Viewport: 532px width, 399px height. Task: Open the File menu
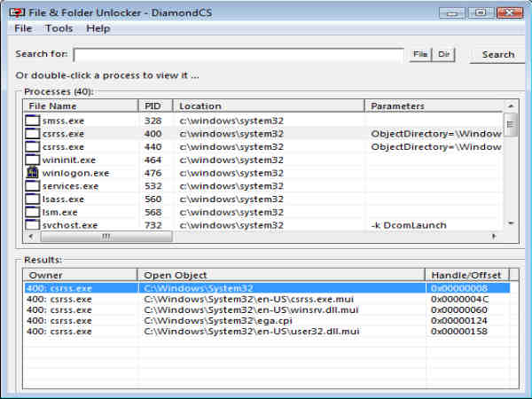(23, 28)
